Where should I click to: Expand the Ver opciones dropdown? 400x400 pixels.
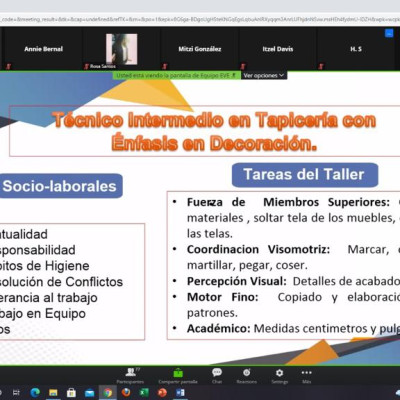click(264, 76)
